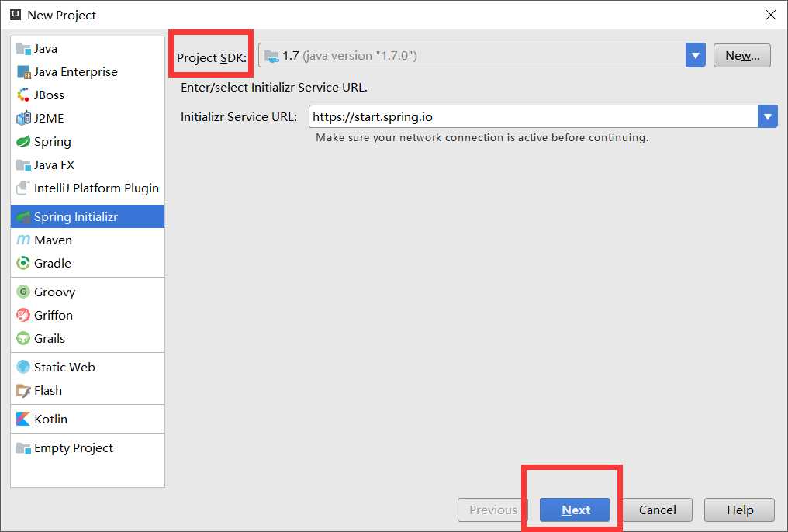The height and width of the screenshot is (532, 788).
Task: Select Static Web label
Action: (65, 368)
